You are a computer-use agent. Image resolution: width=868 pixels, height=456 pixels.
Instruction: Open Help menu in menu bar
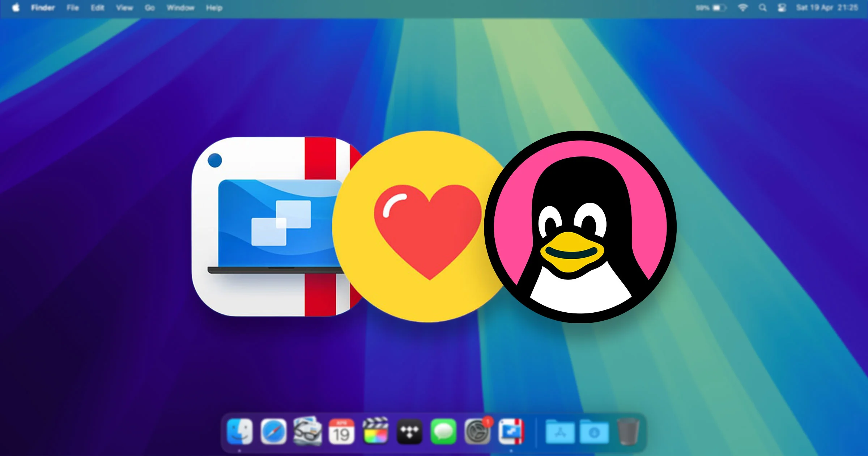coord(214,8)
